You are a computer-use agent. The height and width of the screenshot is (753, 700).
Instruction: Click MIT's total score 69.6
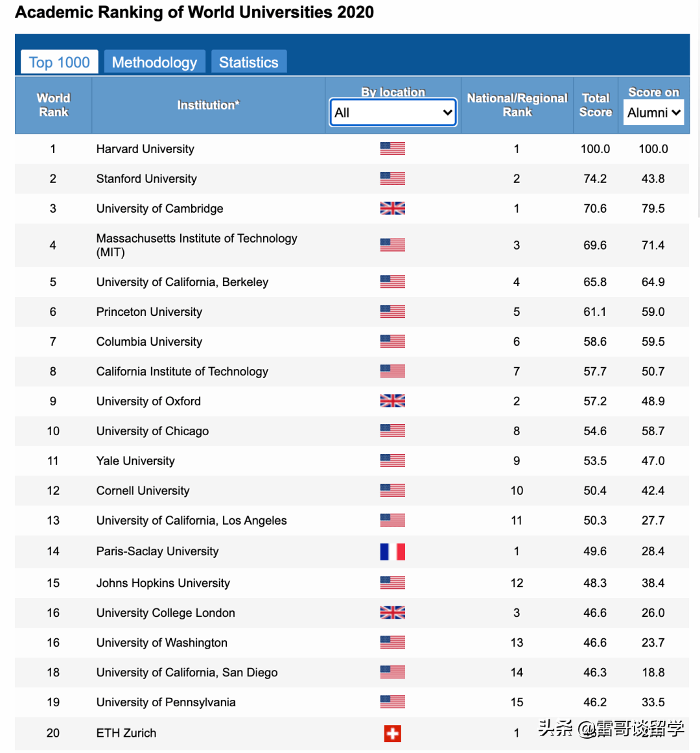coord(595,245)
